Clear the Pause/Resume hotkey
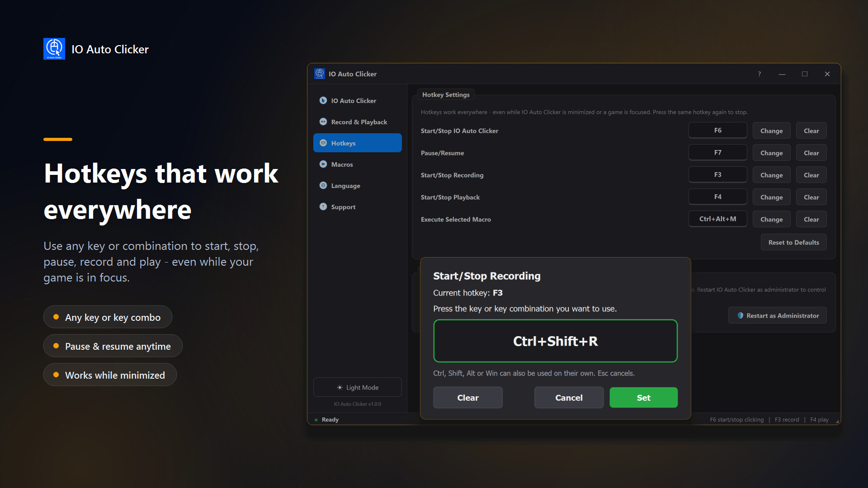The height and width of the screenshot is (488, 868). 811,153
